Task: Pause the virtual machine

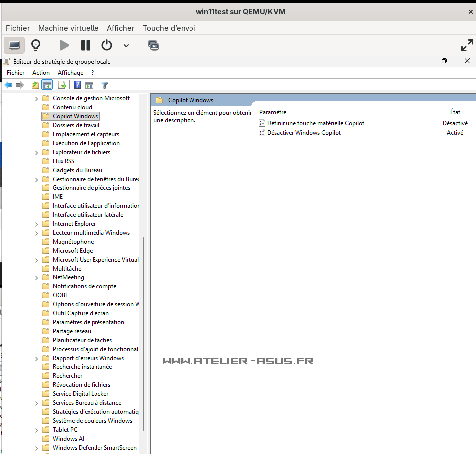Action: pos(86,45)
